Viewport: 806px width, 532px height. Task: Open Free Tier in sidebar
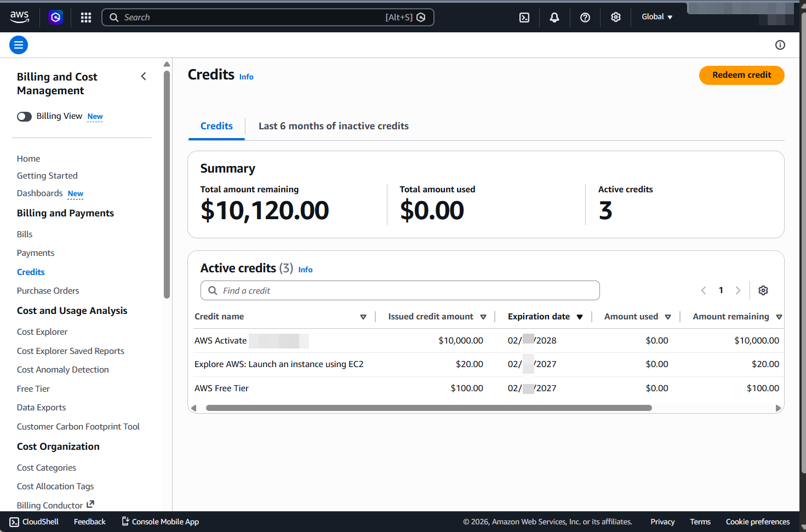[33, 389]
